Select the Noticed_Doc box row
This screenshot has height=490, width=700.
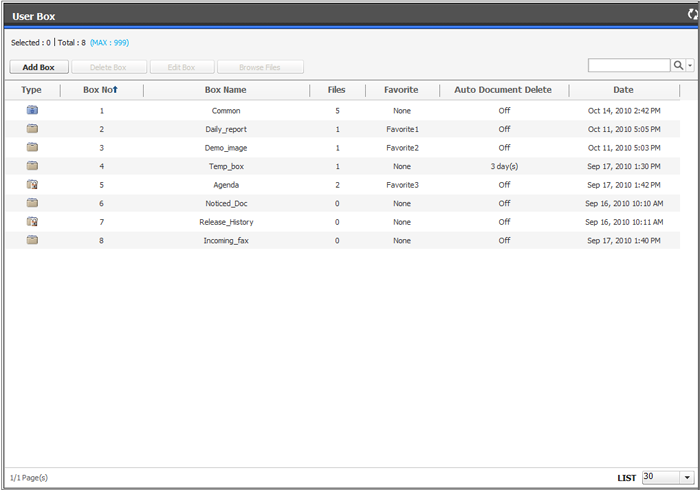click(226, 203)
